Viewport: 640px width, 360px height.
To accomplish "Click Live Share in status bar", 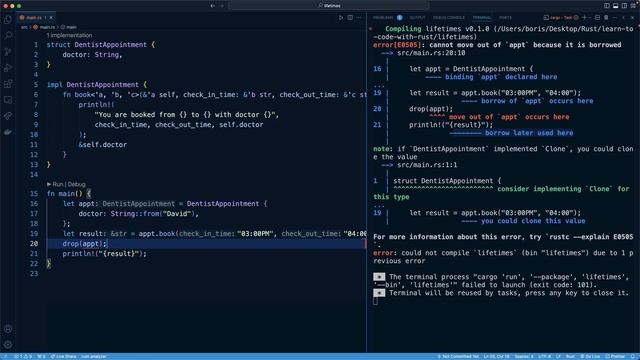I will [x=64, y=356].
